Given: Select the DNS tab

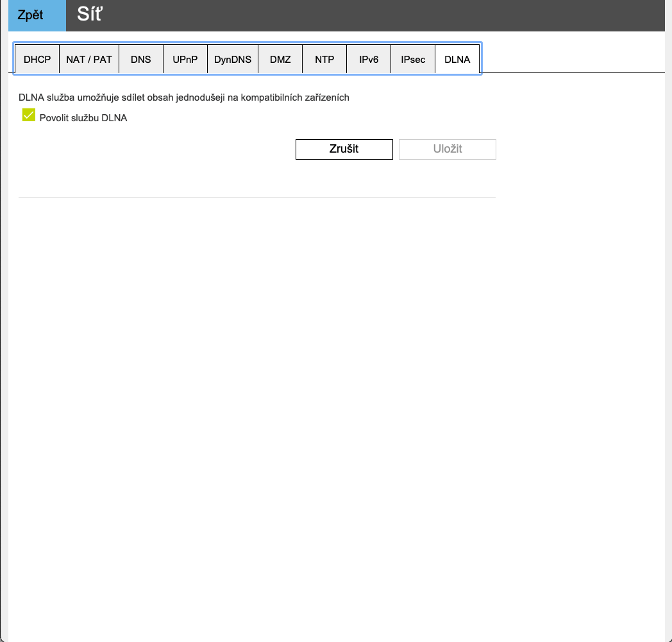Looking at the screenshot, I should pos(141,59).
